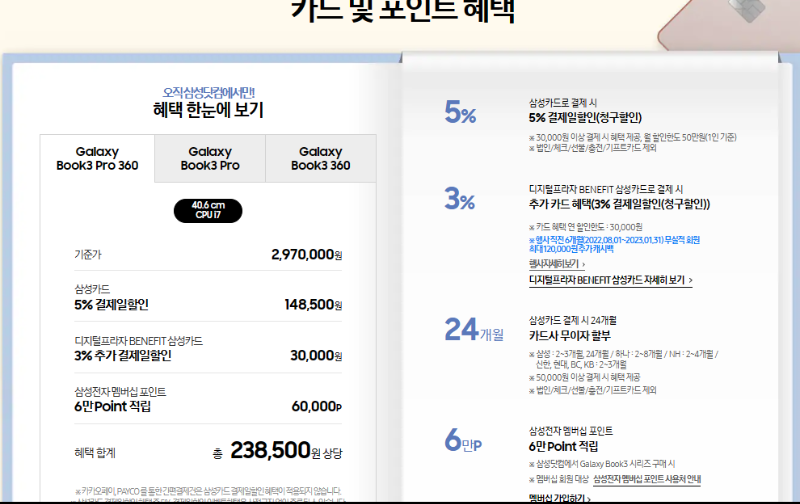Open 디지털프라자 BENEFIT 삼성카드 자세히 보기 link

point(610,280)
